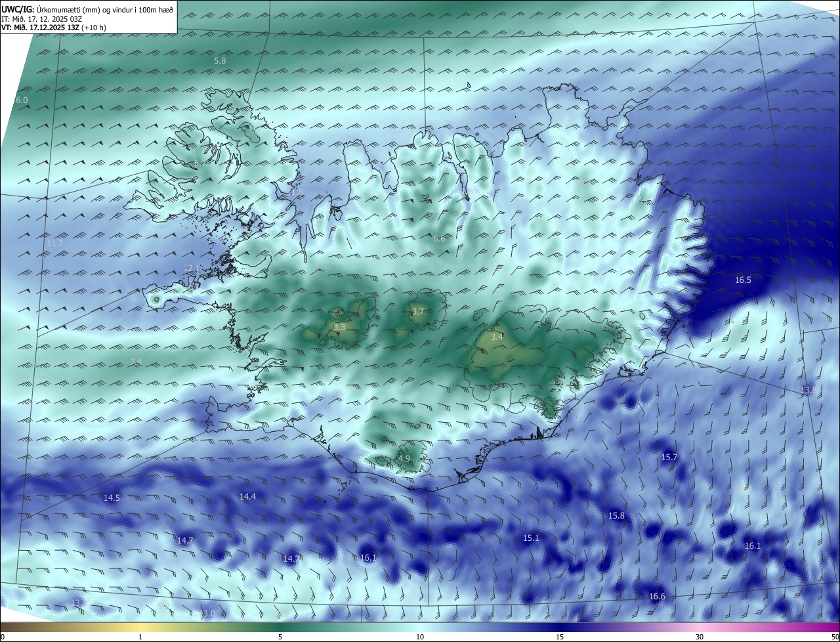Screen dimensions: 840x642
Task: Click the map title 'UWC/IG: Úrkomumætti (mm)' line
Action: coord(87,9)
